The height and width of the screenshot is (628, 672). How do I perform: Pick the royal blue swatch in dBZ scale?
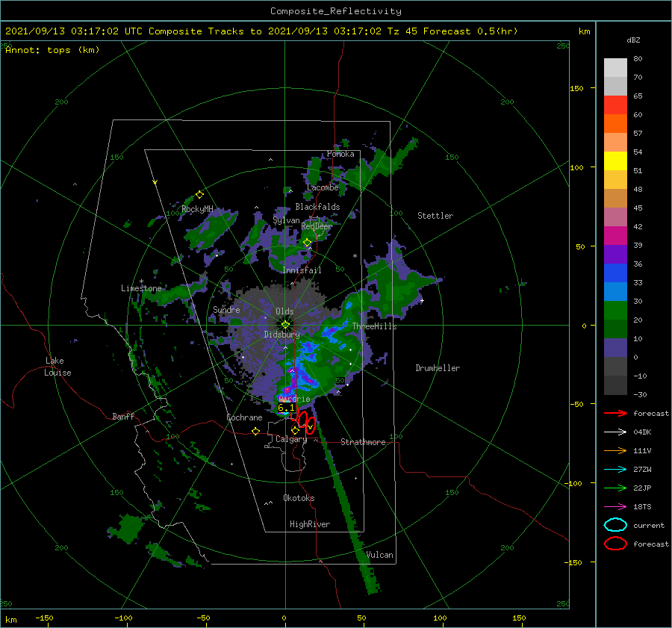(615, 273)
